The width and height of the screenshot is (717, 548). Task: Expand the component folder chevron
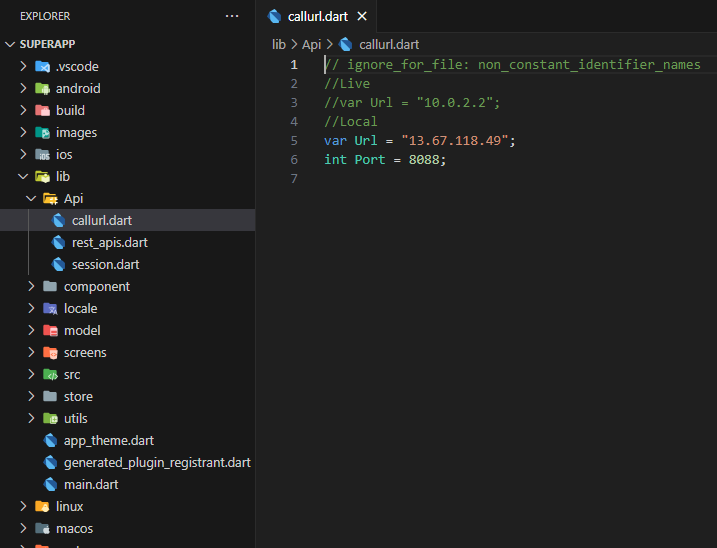point(32,287)
